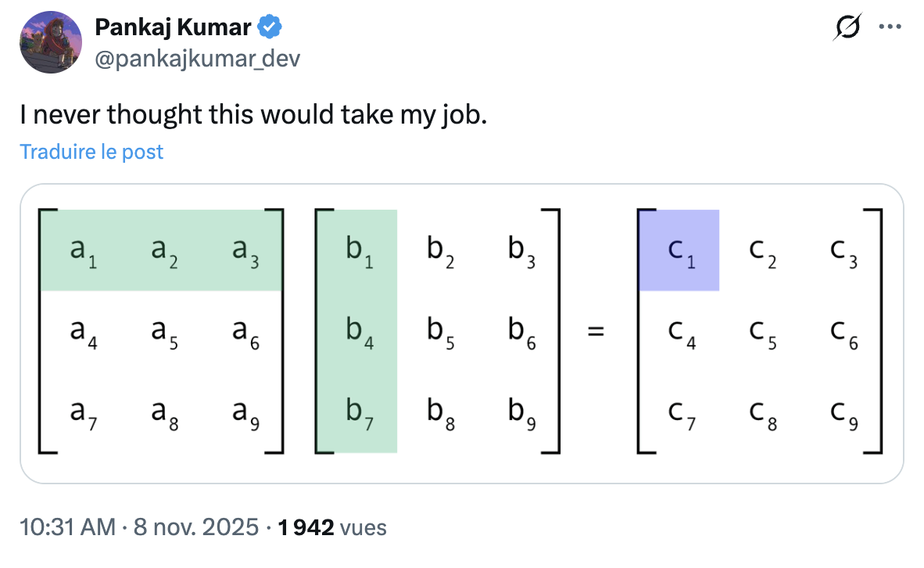Screen dimensions: 924x568
Task: Click the a7 element in matrix A
Action: (x=81, y=413)
